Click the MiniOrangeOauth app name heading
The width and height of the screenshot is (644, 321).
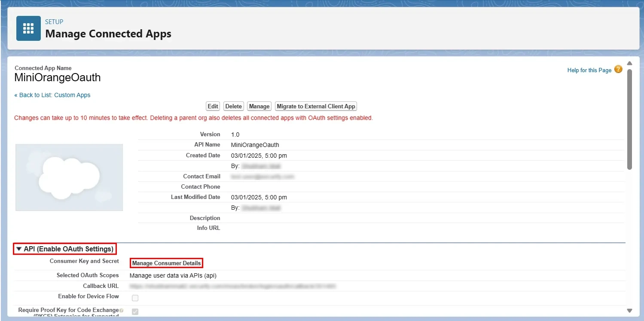[x=57, y=78]
